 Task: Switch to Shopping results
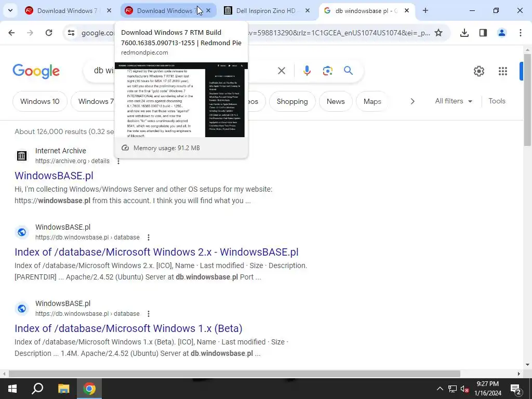click(x=292, y=101)
